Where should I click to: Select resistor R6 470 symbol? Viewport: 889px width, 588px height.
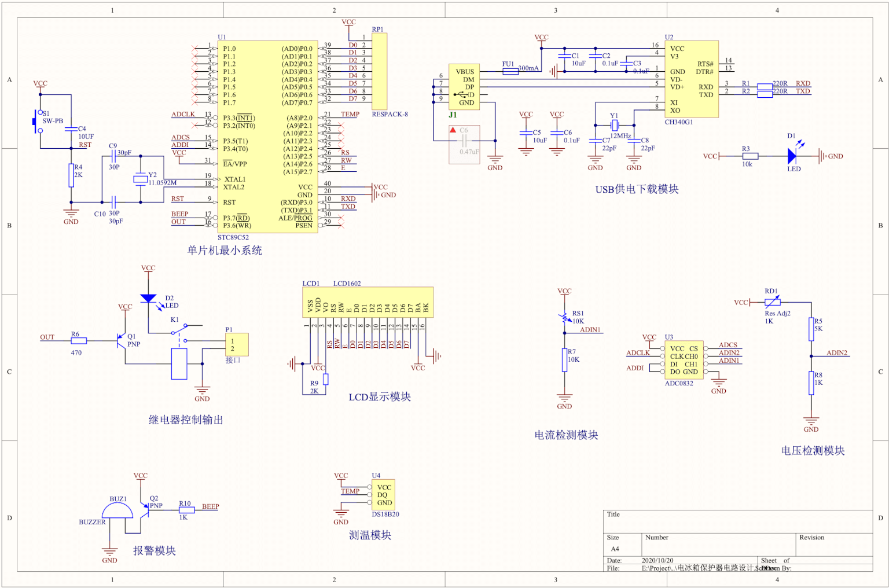point(79,341)
